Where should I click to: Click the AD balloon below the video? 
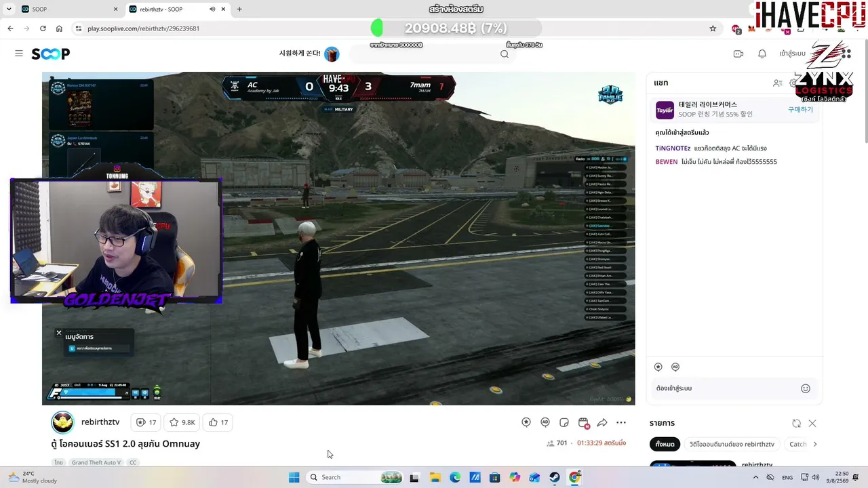(x=545, y=422)
